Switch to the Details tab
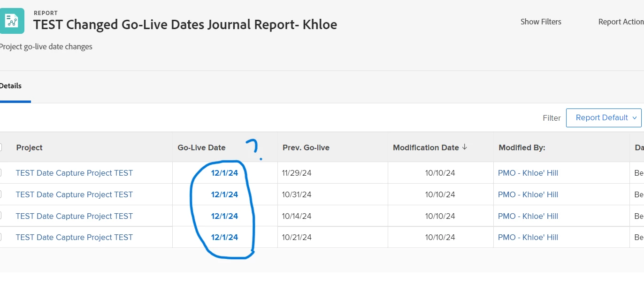This screenshot has height=302, width=644. [x=11, y=86]
